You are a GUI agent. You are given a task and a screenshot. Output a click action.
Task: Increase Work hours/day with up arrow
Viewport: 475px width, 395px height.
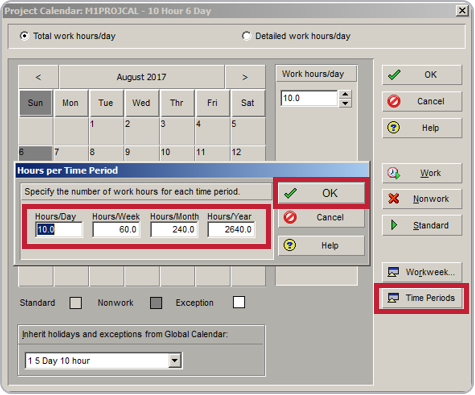[x=345, y=94]
